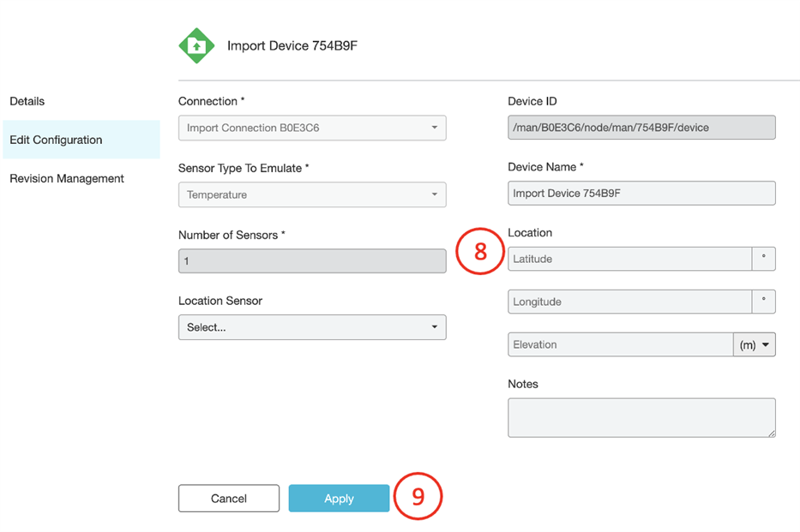Image resolution: width=800 pixels, height=532 pixels.
Task: Click into the Elevation field
Action: click(619, 344)
